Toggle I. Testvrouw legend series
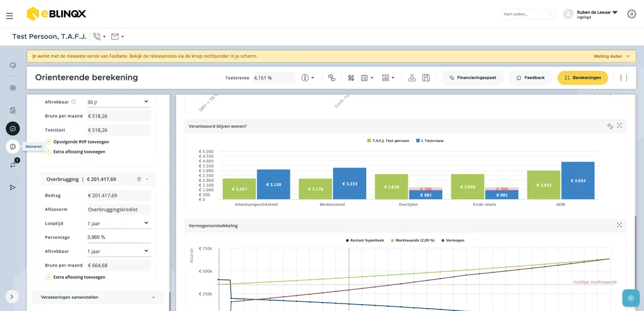This screenshot has height=311, width=644. [x=429, y=141]
